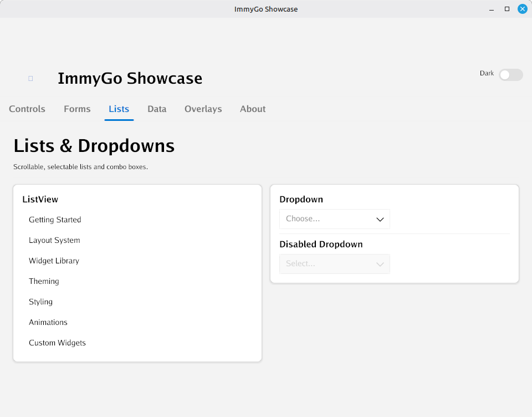Open the Choose dropdown chevron arrow
Image resolution: width=532 pixels, height=417 pixels.
[x=380, y=219]
